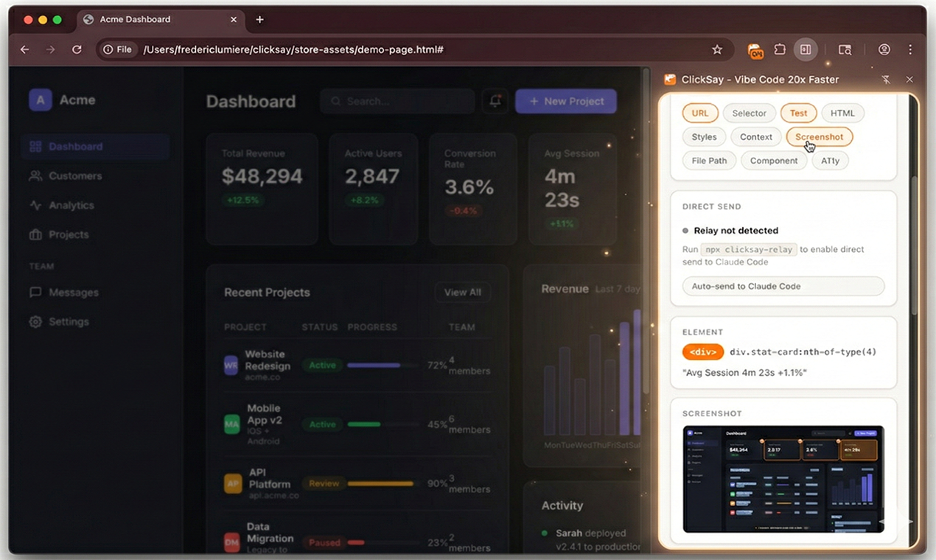Viewport: 936px width, 560px height.
Task: Unpin the ClickSay side panel
Action: [x=886, y=80]
